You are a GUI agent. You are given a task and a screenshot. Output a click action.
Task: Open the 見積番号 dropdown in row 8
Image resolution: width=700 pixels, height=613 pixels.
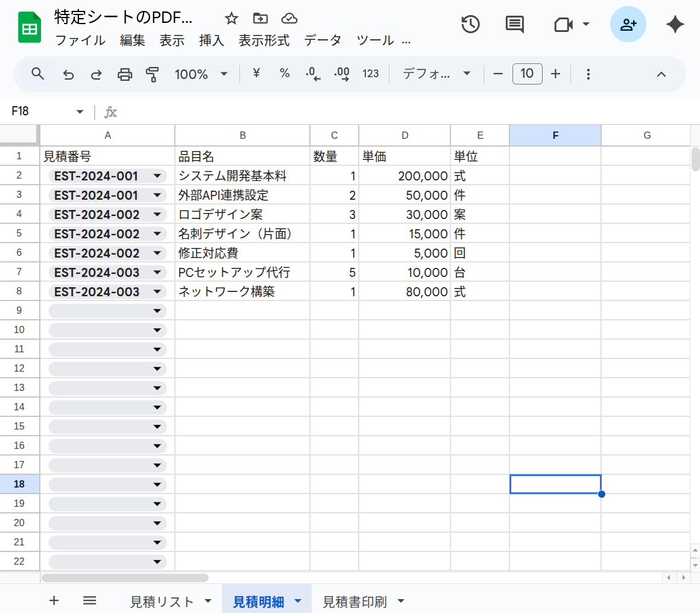pos(157,292)
